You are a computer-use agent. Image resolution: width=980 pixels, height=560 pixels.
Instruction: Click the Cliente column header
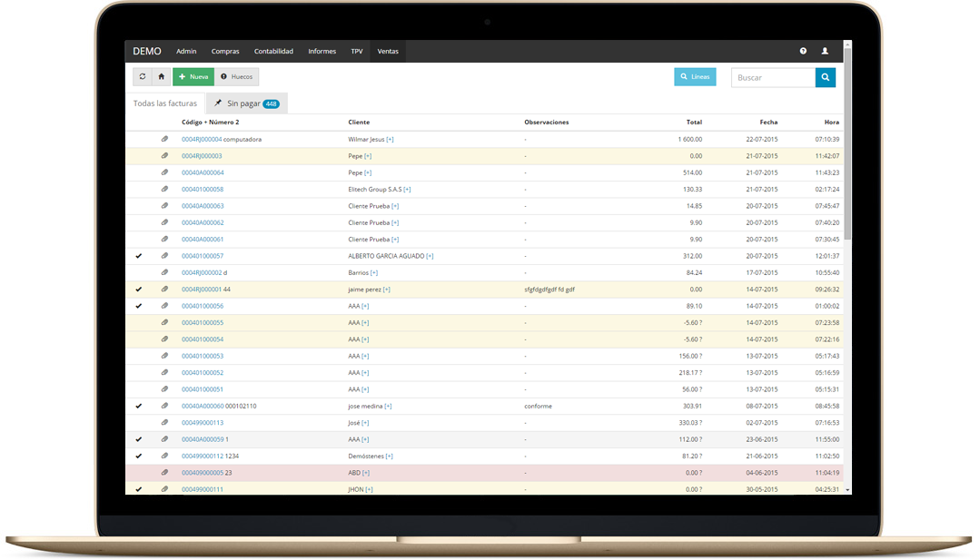click(x=359, y=123)
